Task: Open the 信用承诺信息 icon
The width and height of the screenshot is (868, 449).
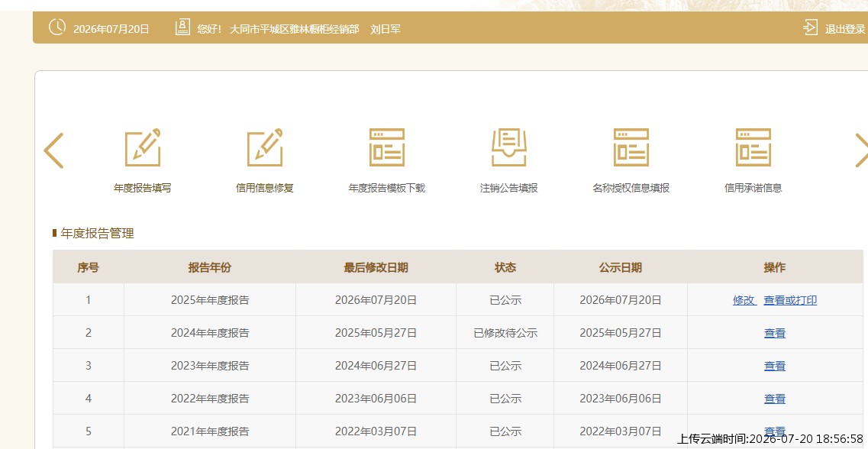Action: tap(753, 147)
